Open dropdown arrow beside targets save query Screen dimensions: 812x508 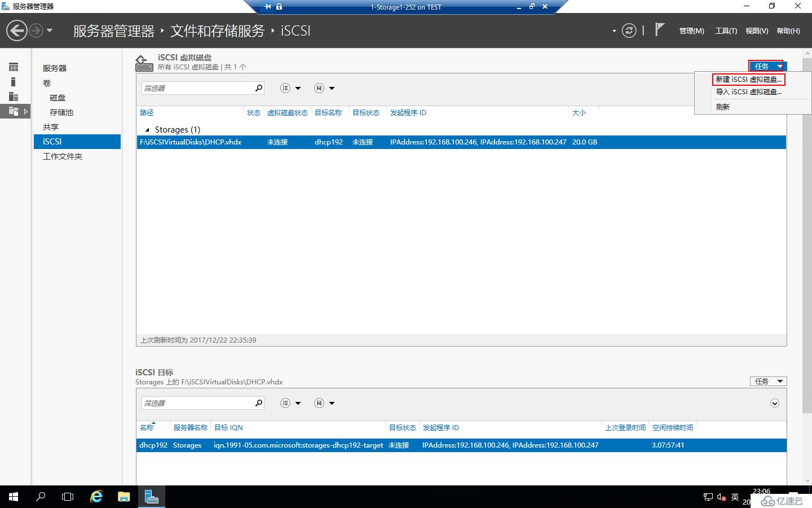332,403
